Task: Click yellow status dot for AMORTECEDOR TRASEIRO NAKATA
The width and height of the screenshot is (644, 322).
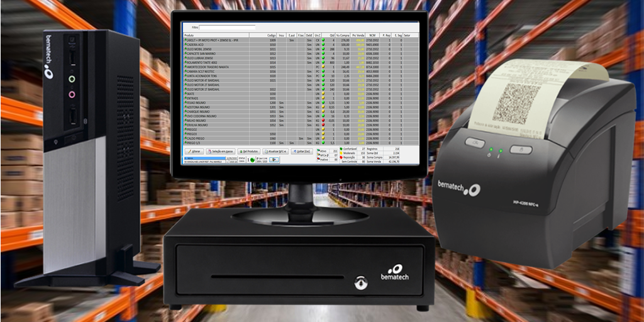Action: click(323, 67)
